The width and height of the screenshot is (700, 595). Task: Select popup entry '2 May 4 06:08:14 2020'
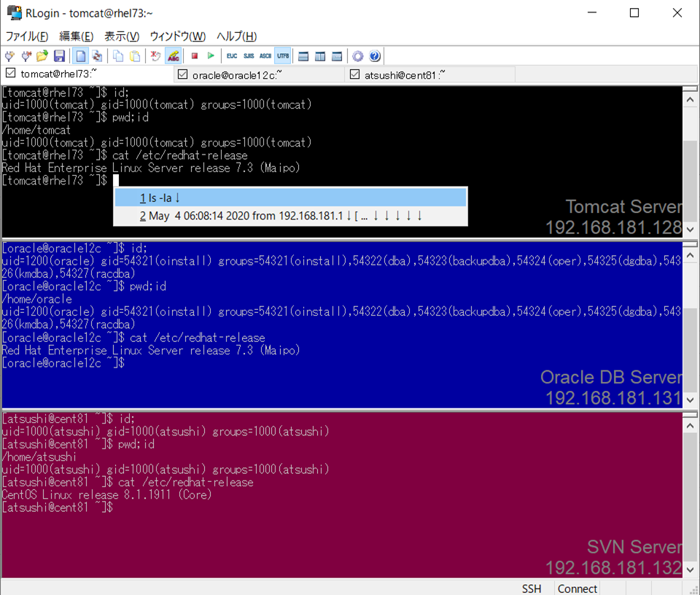pyautogui.click(x=291, y=216)
